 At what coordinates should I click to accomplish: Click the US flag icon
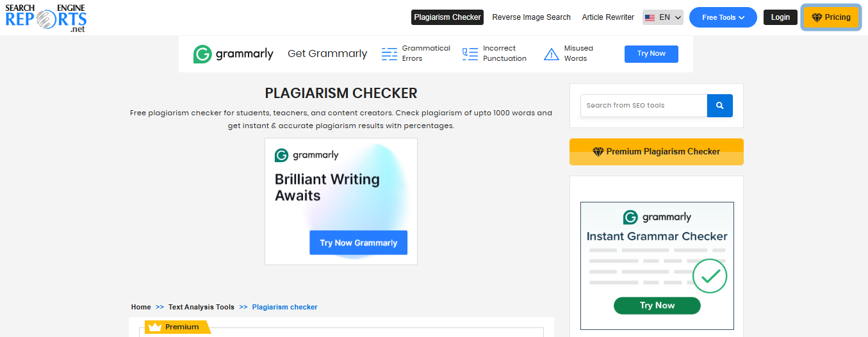650,18
